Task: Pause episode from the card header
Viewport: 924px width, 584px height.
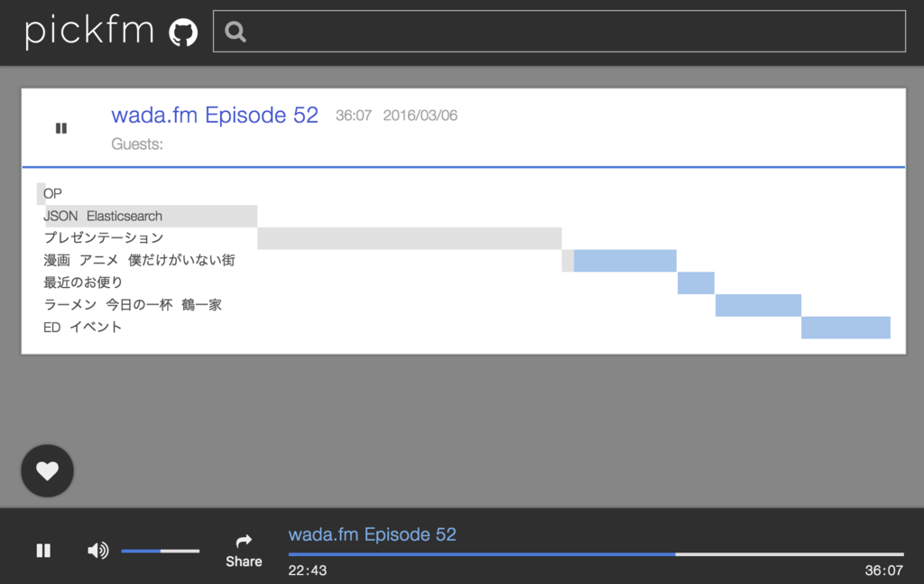Action: click(x=61, y=128)
